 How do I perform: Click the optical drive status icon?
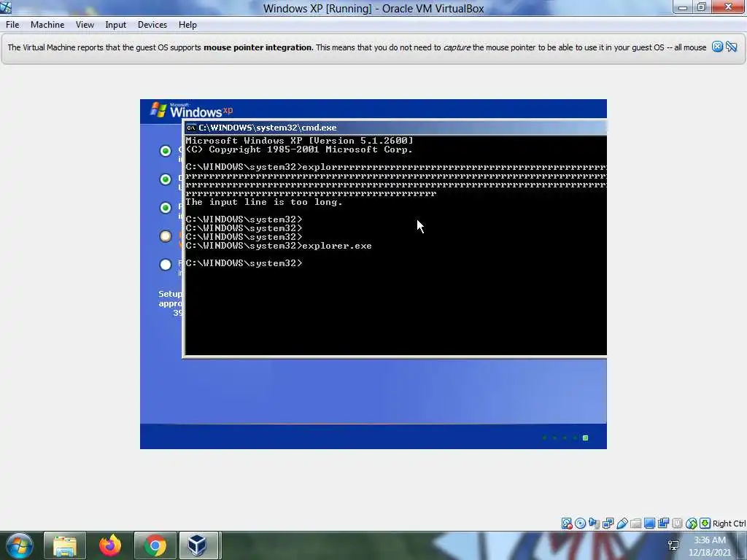580,524
